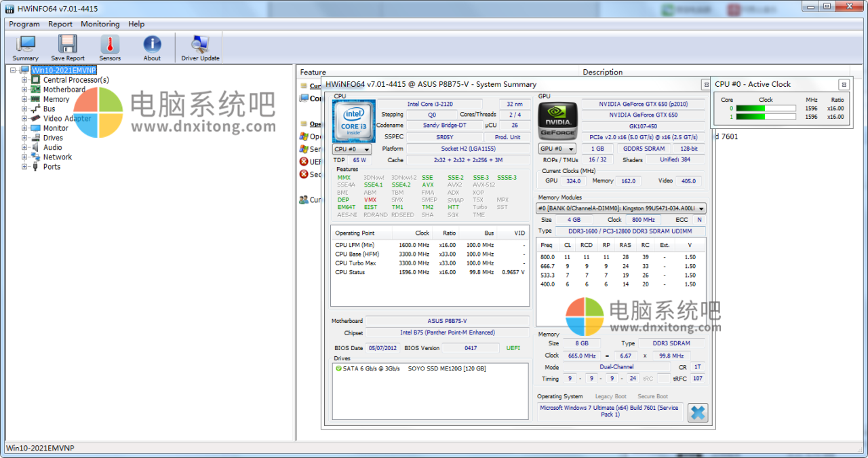Click the About info icon
The height and width of the screenshot is (458, 868).
(152, 44)
